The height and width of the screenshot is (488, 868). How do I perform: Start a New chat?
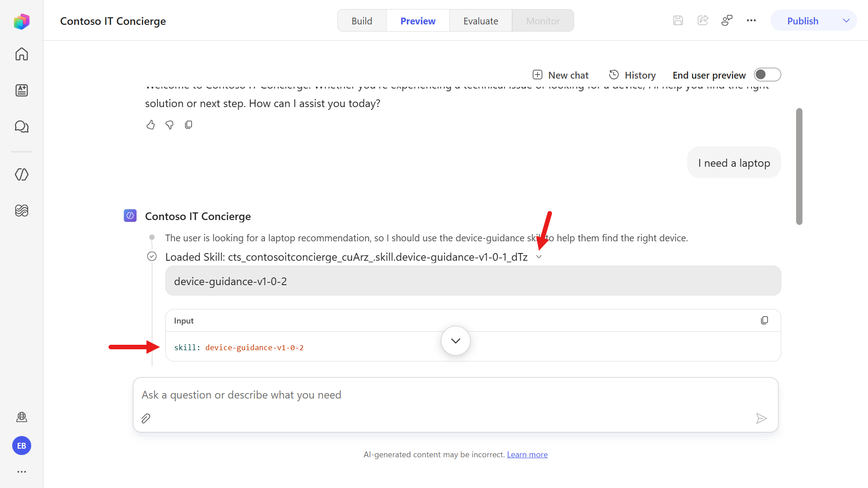(x=561, y=75)
